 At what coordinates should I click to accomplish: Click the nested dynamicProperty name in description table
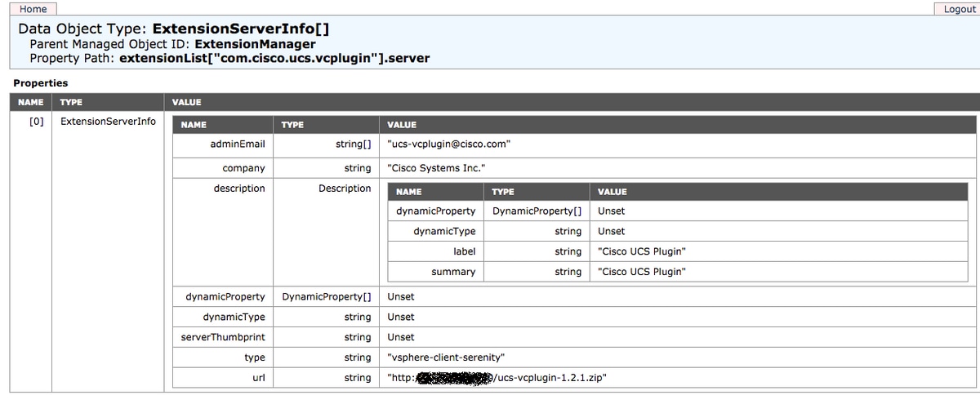pyautogui.click(x=436, y=211)
